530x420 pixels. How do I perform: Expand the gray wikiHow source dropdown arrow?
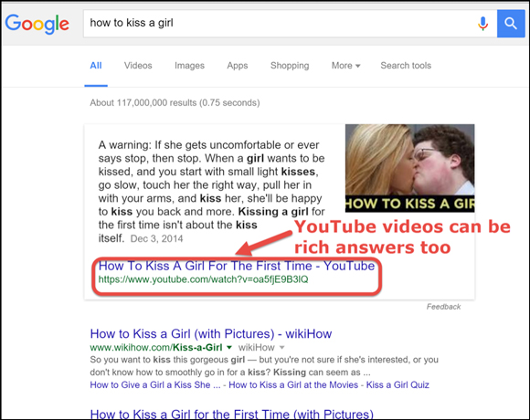click(x=282, y=347)
